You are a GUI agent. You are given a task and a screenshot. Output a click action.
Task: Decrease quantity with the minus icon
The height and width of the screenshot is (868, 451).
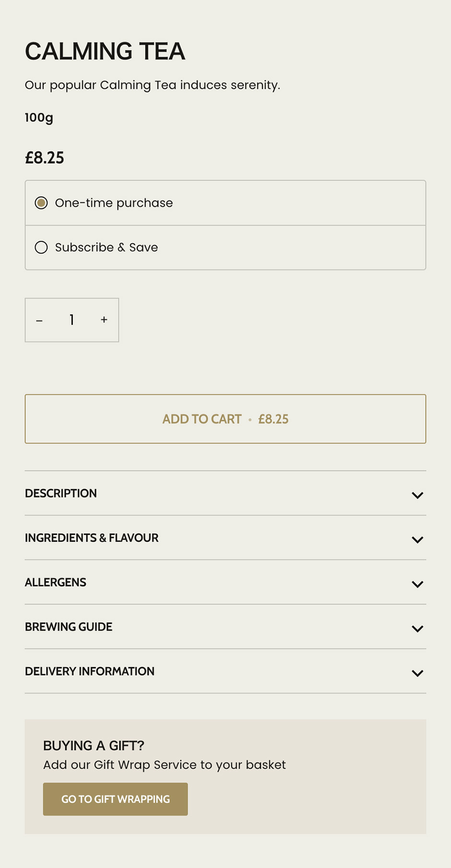(x=39, y=320)
